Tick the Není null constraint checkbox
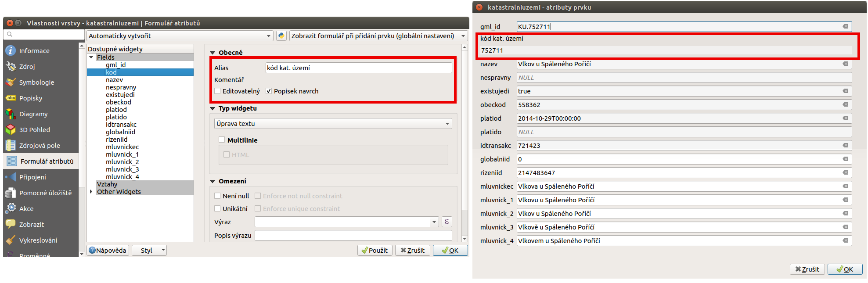 click(217, 196)
